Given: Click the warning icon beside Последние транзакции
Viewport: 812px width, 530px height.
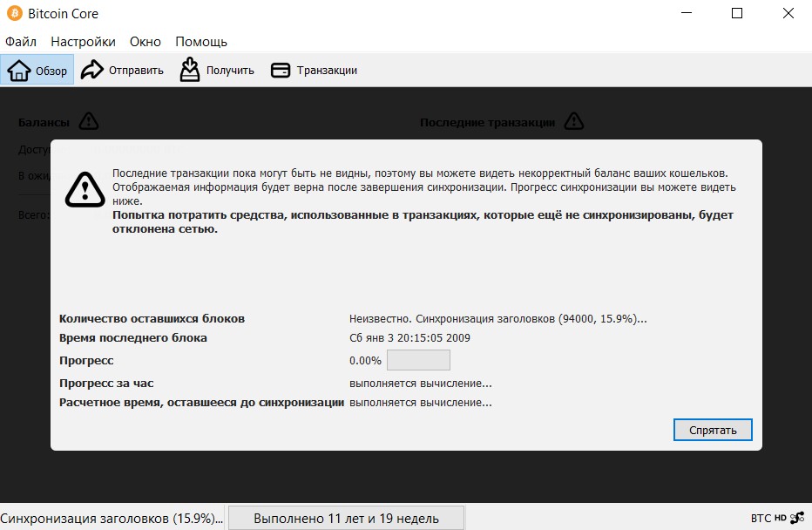Looking at the screenshot, I should coord(573,122).
